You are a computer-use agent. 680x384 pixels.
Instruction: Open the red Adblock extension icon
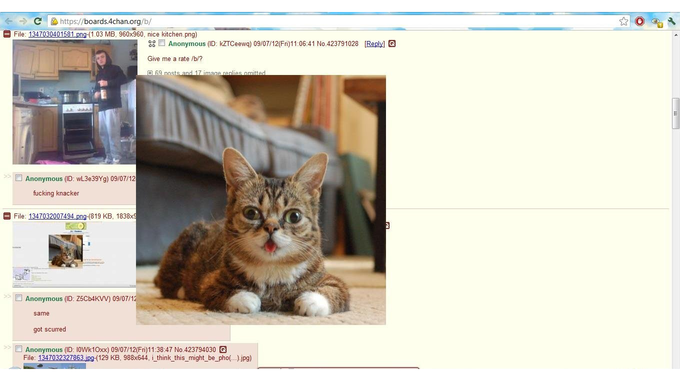(640, 21)
